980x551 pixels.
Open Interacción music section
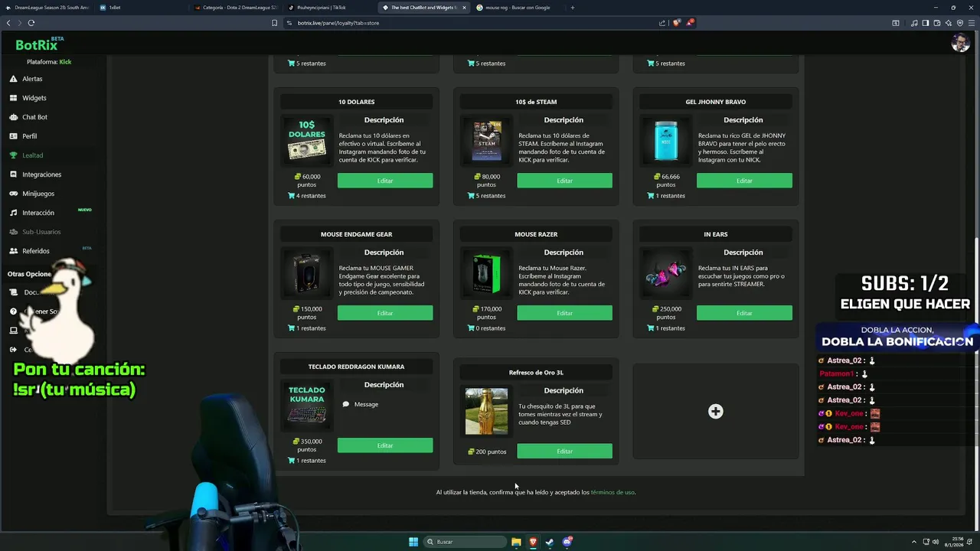coord(38,213)
